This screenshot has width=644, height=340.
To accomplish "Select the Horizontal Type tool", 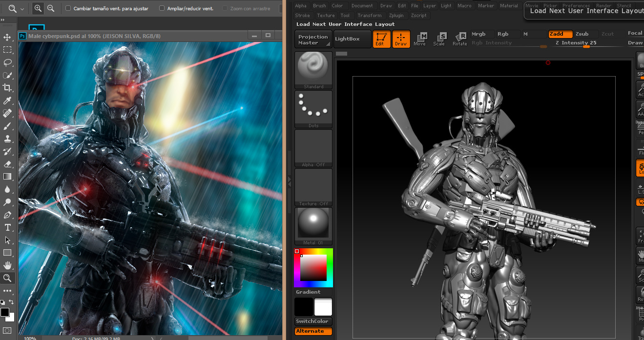I will pyautogui.click(x=7, y=227).
